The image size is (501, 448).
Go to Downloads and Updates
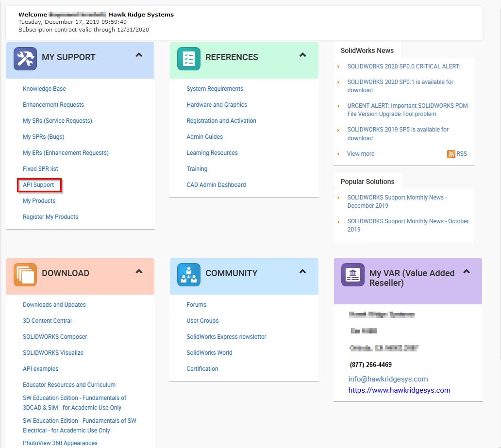tap(54, 305)
